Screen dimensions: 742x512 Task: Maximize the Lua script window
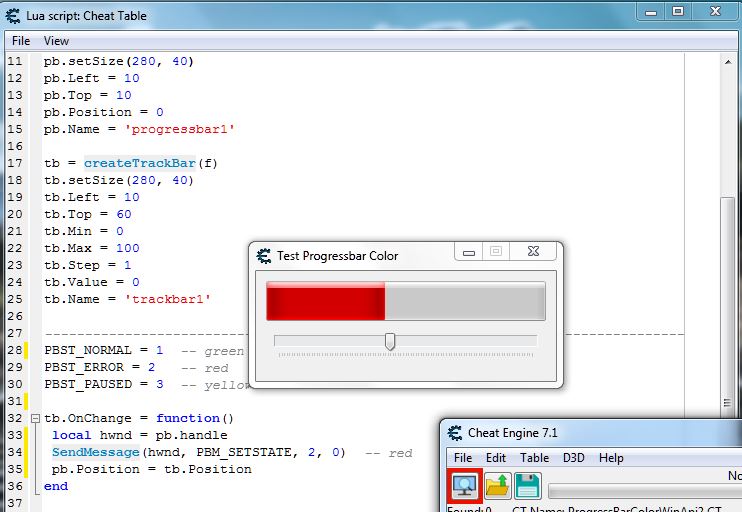tap(677, 12)
